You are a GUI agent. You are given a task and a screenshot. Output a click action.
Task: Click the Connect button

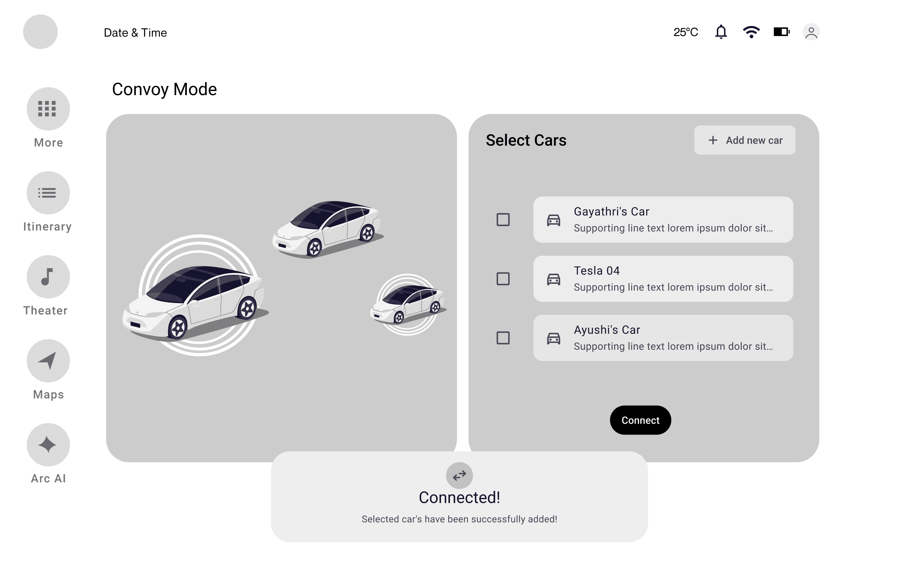[640, 420]
